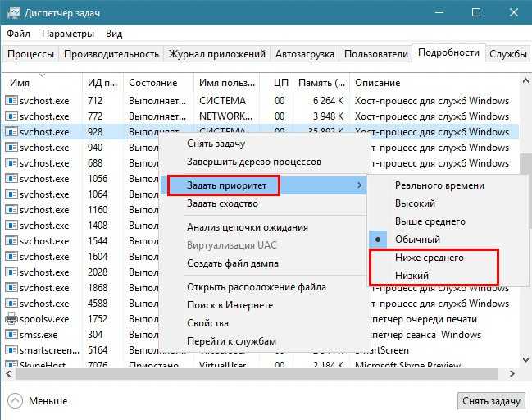Sort by the Состояние column header
This screenshot has width=532, height=420.
pos(159,83)
